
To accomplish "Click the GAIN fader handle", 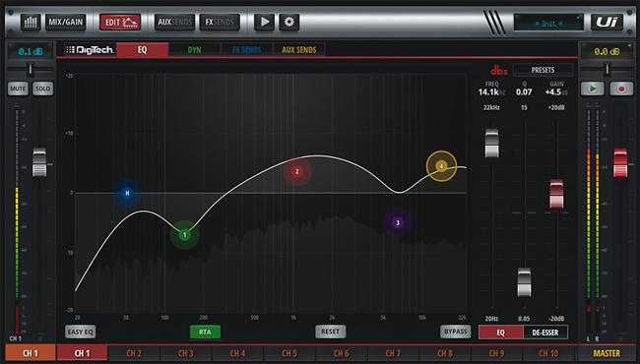I will [556, 194].
